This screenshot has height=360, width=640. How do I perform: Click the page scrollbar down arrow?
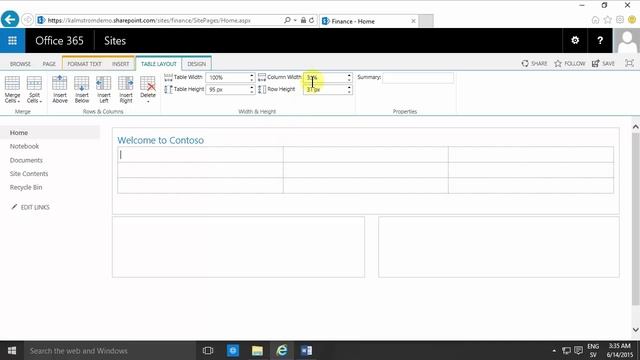pos(636,330)
